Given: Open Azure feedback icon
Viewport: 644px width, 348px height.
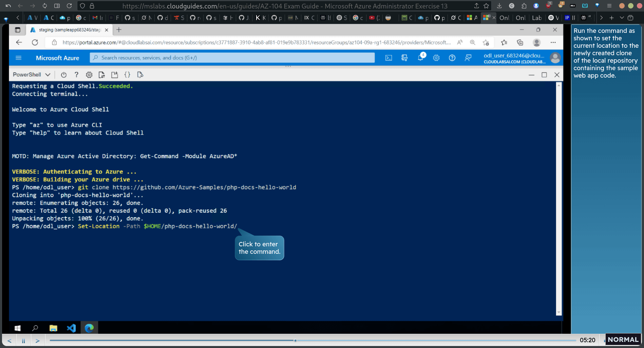Looking at the screenshot, I should point(468,58).
